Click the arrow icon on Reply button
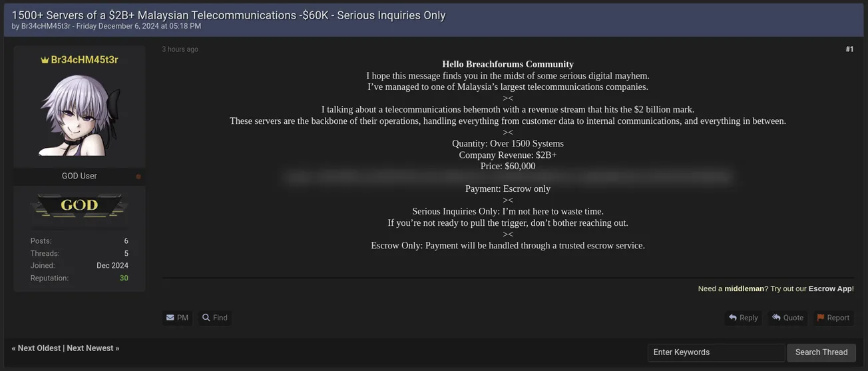868x371 pixels. coord(733,318)
